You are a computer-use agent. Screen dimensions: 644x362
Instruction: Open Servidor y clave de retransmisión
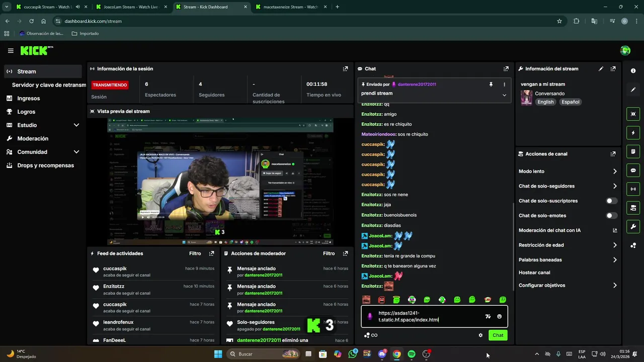[49, 85]
